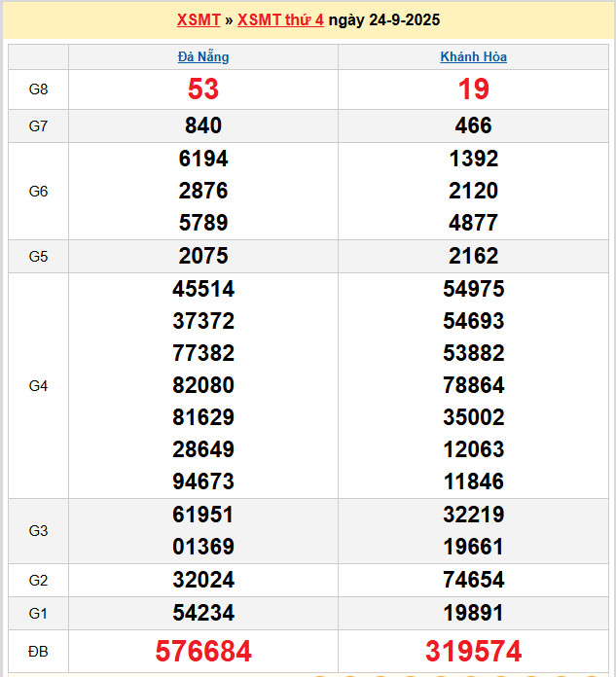Screen dimensions: 616x677
Task: Select Đà Nẵng G5 number 2075
Action: 203,256
